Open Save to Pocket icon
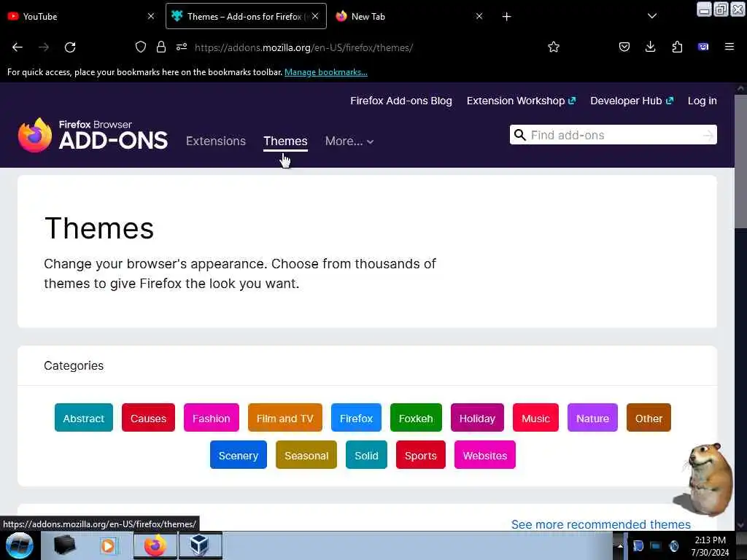Image resolution: width=747 pixels, height=560 pixels. 624,47
